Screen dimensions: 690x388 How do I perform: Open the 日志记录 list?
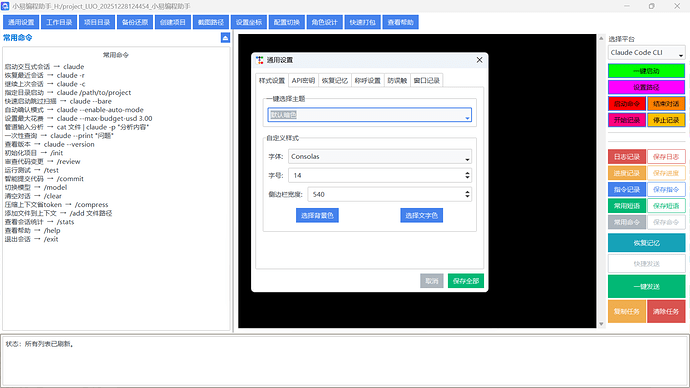click(627, 157)
